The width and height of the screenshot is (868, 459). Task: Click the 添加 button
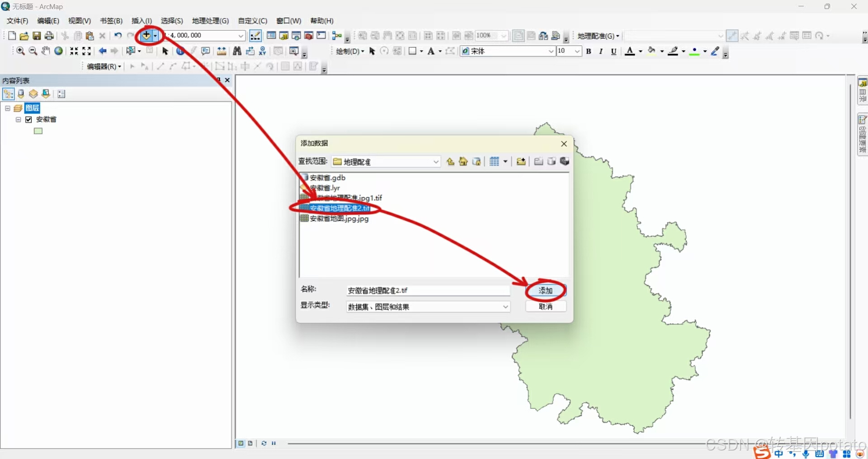[546, 290]
